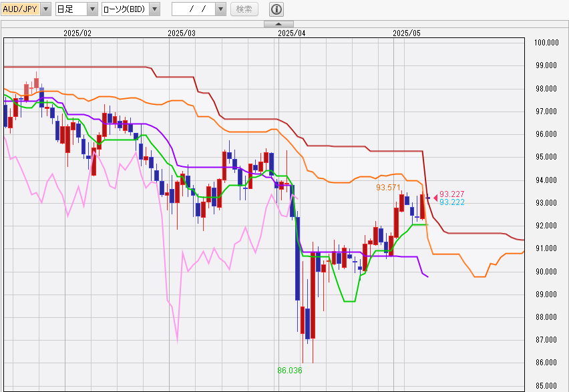Click the 2025/02 date axis label
569x392 pixels.
(77, 33)
